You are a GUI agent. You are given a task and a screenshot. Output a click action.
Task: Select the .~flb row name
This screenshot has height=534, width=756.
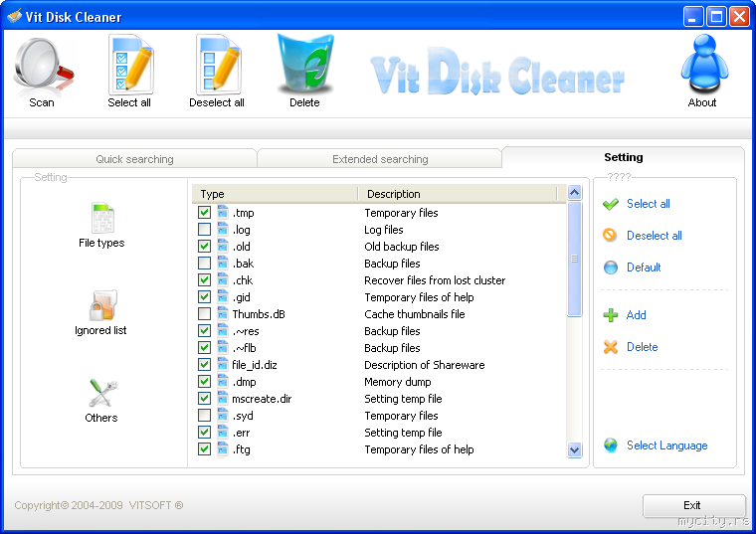point(244,348)
